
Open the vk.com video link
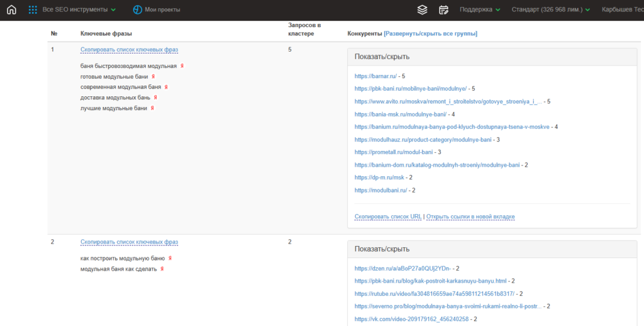coord(411,319)
